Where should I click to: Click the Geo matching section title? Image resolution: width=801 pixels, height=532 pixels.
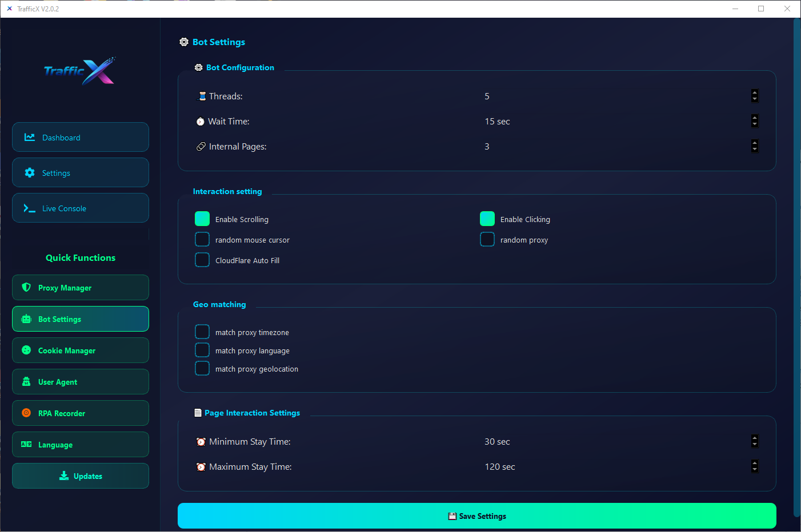pyautogui.click(x=219, y=304)
